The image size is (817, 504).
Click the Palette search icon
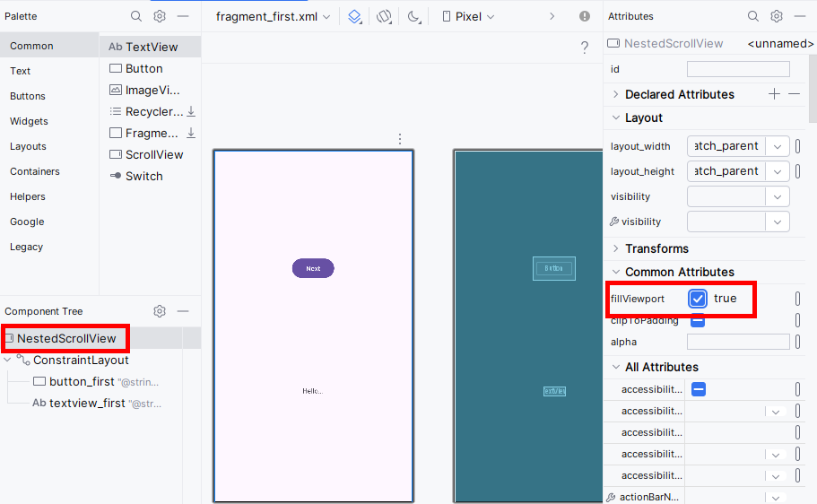(136, 16)
